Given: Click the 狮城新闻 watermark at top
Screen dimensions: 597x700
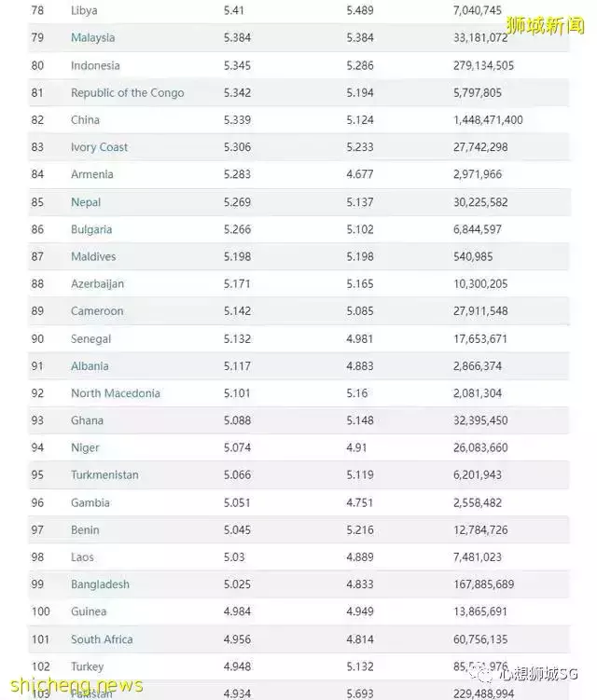Looking at the screenshot, I should pyautogui.click(x=546, y=25).
